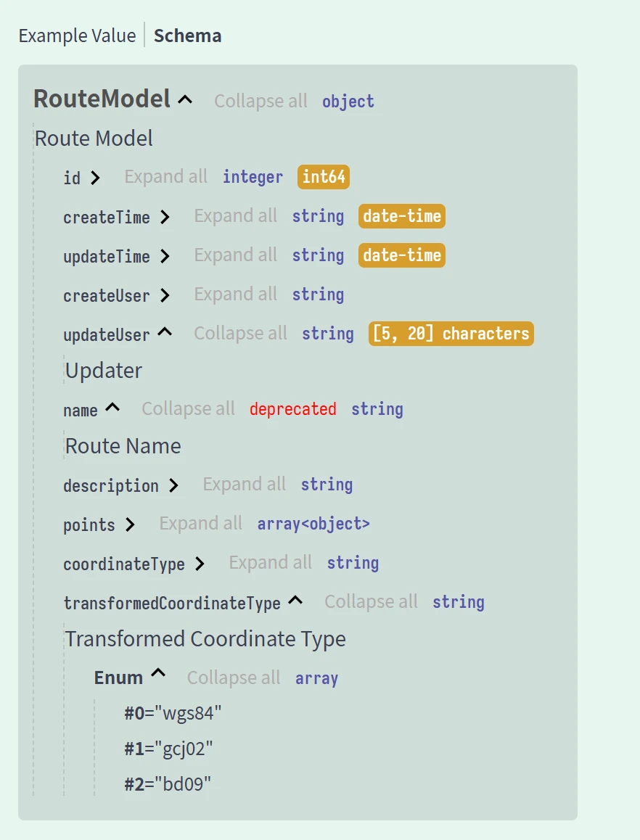
Task: Collapse the Enum list chevron
Action: point(158,676)
